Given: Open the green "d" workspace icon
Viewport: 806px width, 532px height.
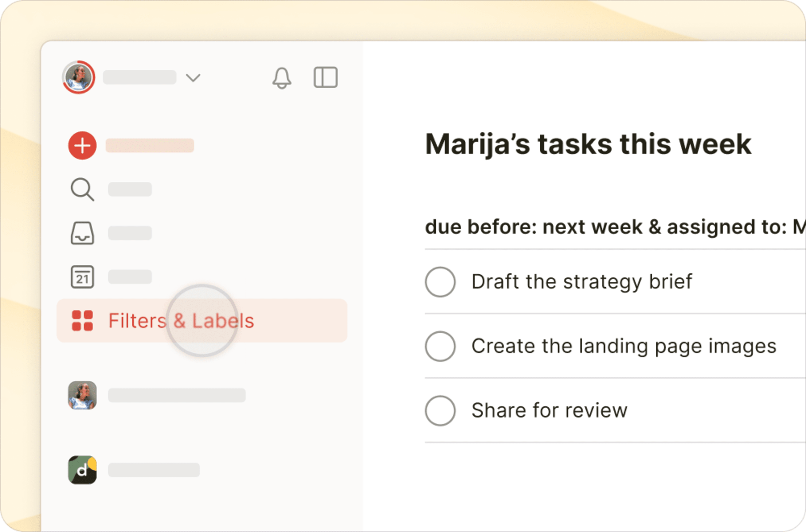Looking at the screenshot, I should pos(82,470).
